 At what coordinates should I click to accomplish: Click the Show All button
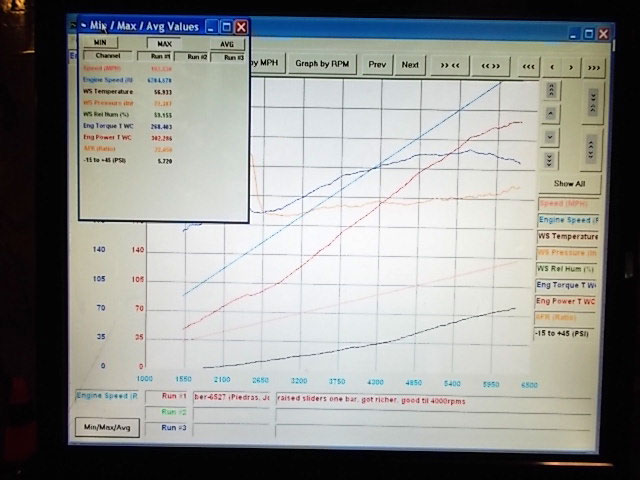coord(569,184)
